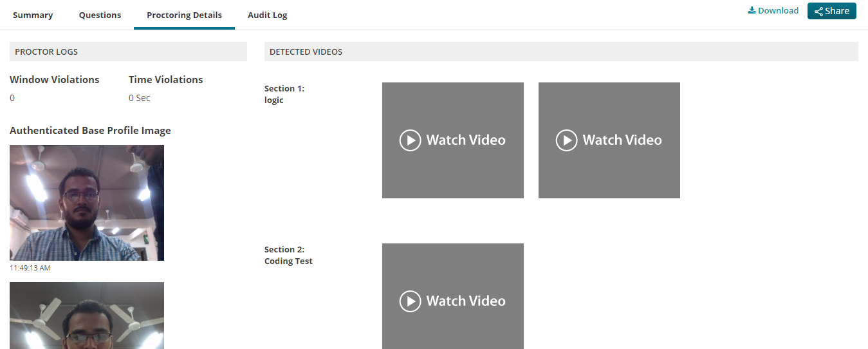
Task: Open the second profile image with ceiling fans
Action: pyautogui.click(x=87, y=316)
